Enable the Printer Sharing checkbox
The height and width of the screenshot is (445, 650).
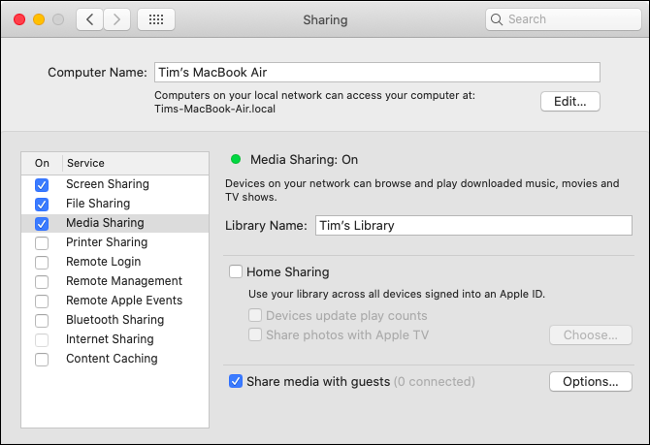(42, 243)
